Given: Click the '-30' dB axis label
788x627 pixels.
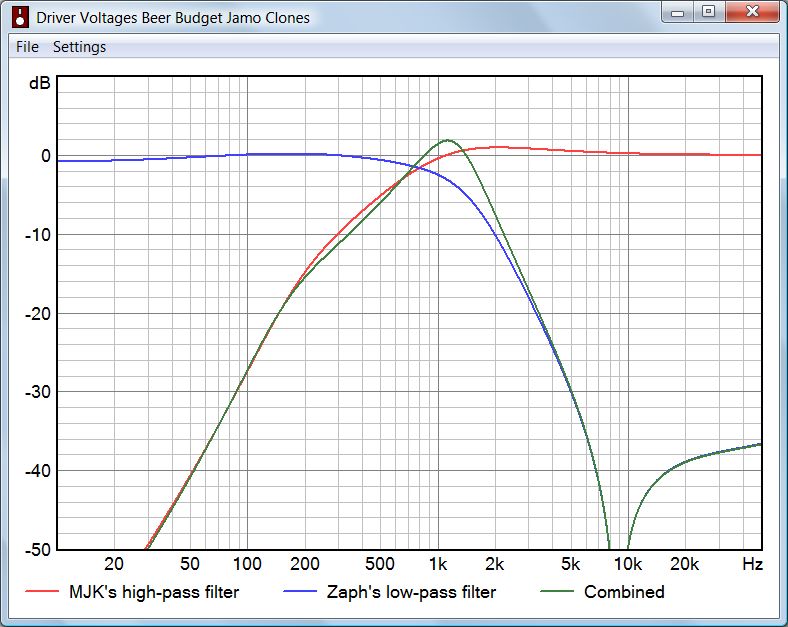Looking at the screenshot, I should tap(38, 392).
